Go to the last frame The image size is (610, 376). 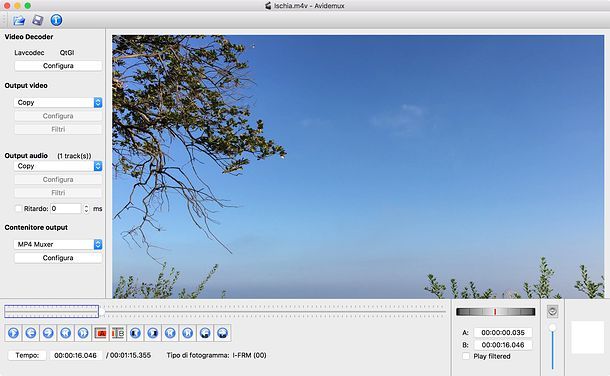tap(188, 333)
